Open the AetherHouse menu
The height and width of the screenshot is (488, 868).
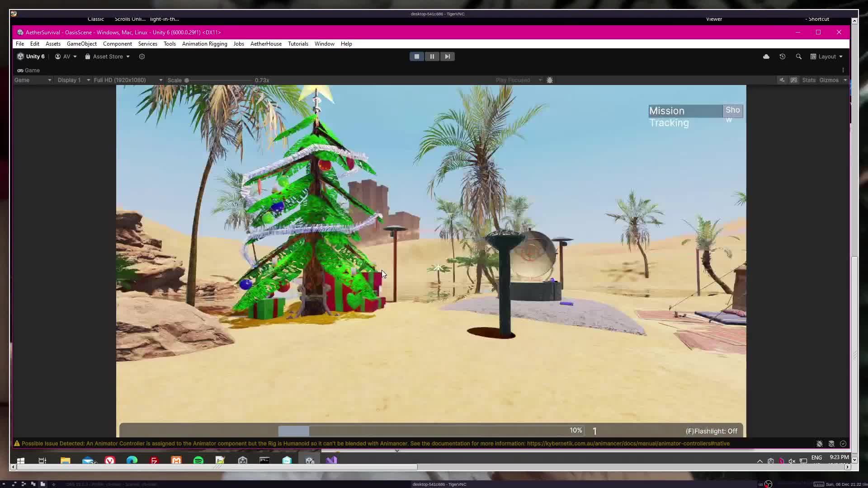266,44
